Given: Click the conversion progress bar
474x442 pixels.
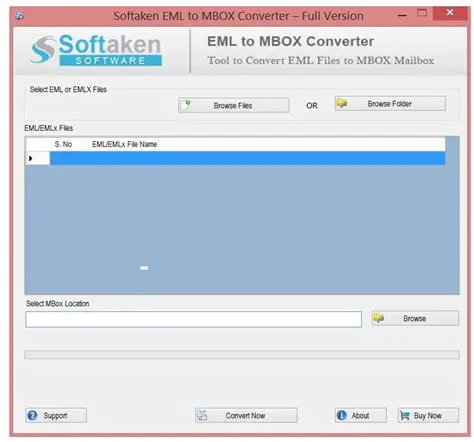Looking at the screenshot, I should [x=242, y=355].
